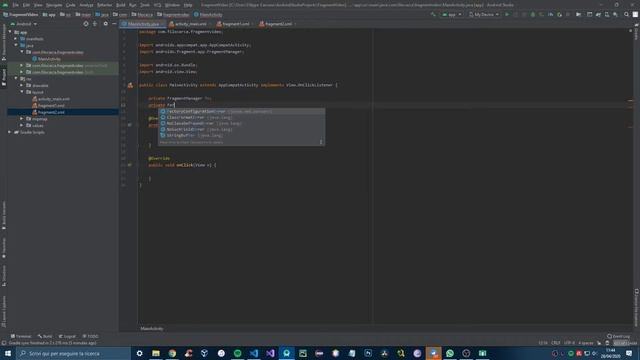Select the Android project view dropdown
The width and height of the screenshot is (640, 360).
point(24,24)
